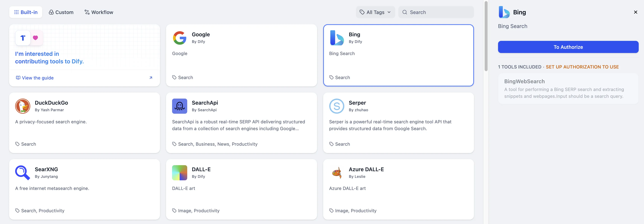Click the pink heart icon
The height and width of the screenshot is (224, 644).
[x=36, y=38]
